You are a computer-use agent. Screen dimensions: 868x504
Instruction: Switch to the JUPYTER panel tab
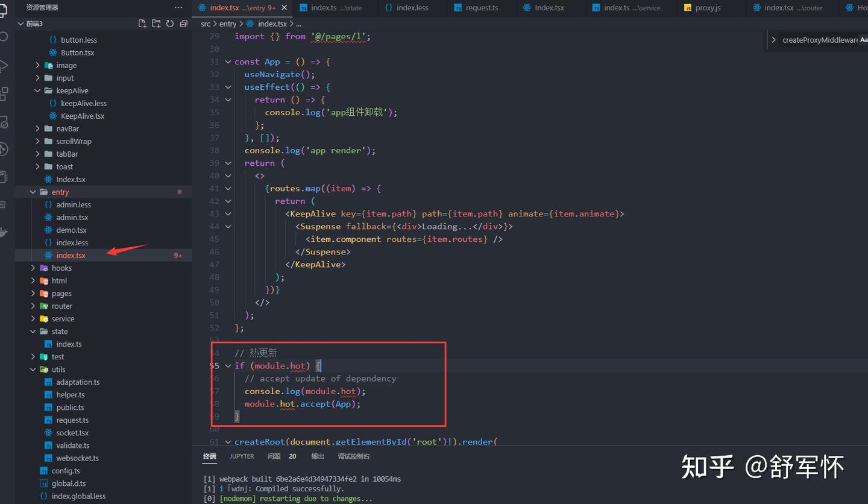point(242,456)
